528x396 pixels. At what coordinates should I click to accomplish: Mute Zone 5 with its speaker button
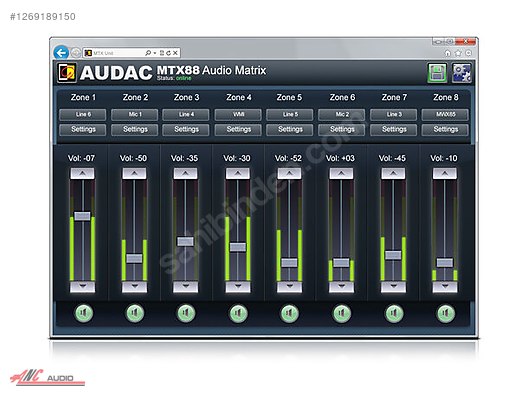pos(290,313)
